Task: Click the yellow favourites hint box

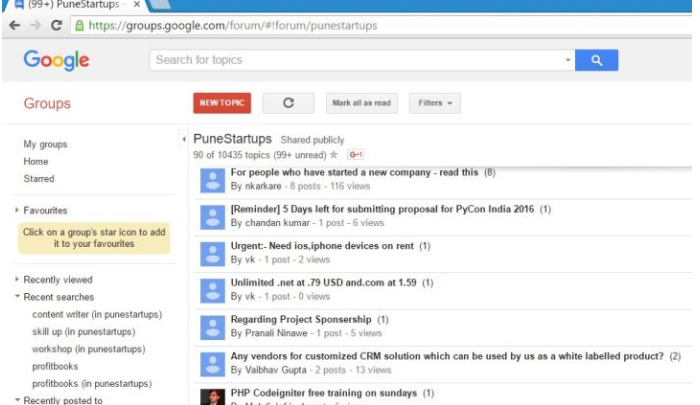Action: pos(94,238)
